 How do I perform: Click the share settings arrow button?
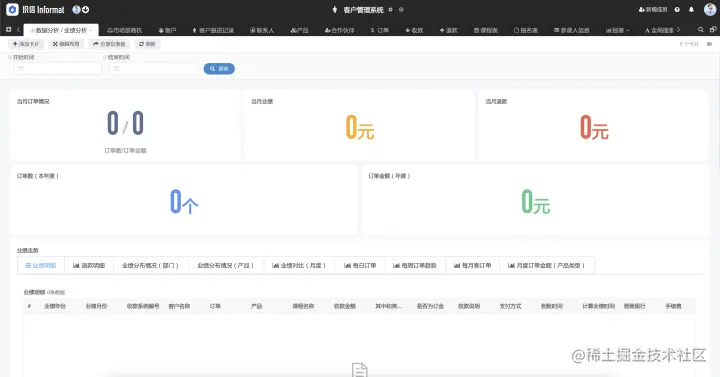(x=109, y=44)
